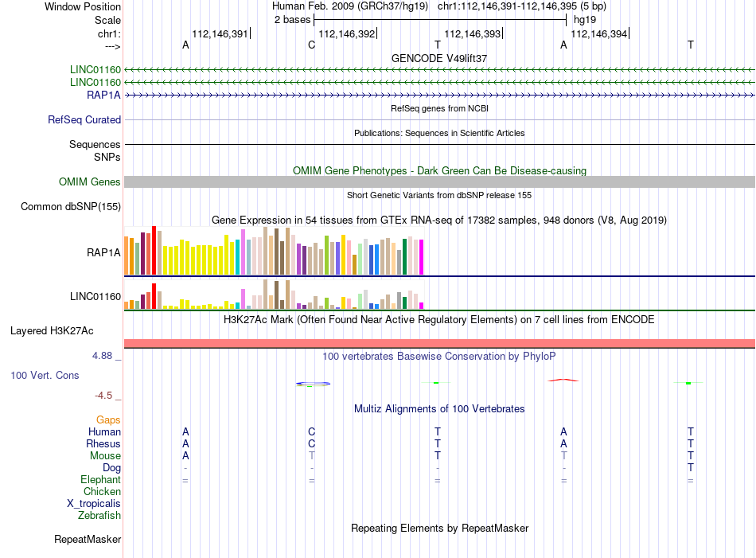Screen dimensions: 756x558
Task: Click the red PhyloP conservation peak
Action: [563, 380]
